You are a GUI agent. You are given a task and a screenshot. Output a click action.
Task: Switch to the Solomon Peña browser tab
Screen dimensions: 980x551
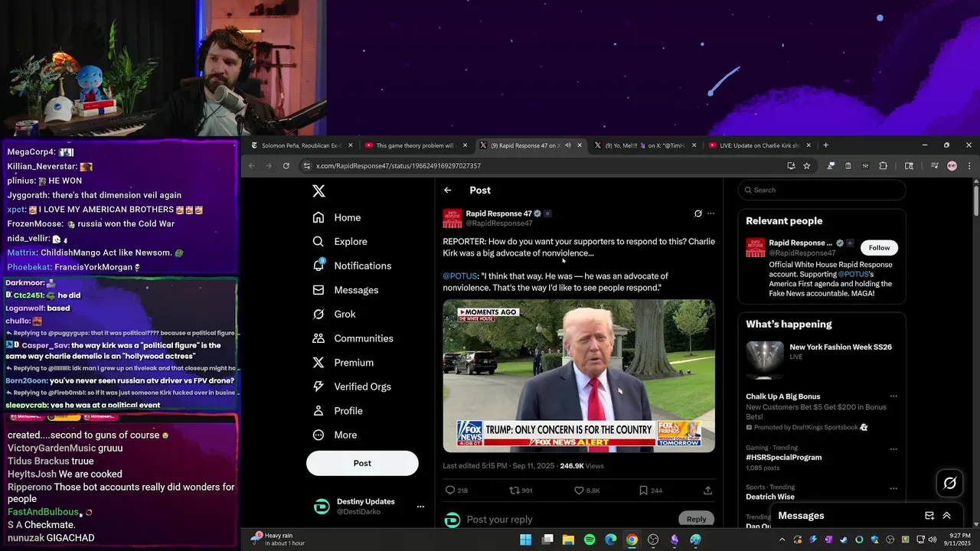coord(301,145)
